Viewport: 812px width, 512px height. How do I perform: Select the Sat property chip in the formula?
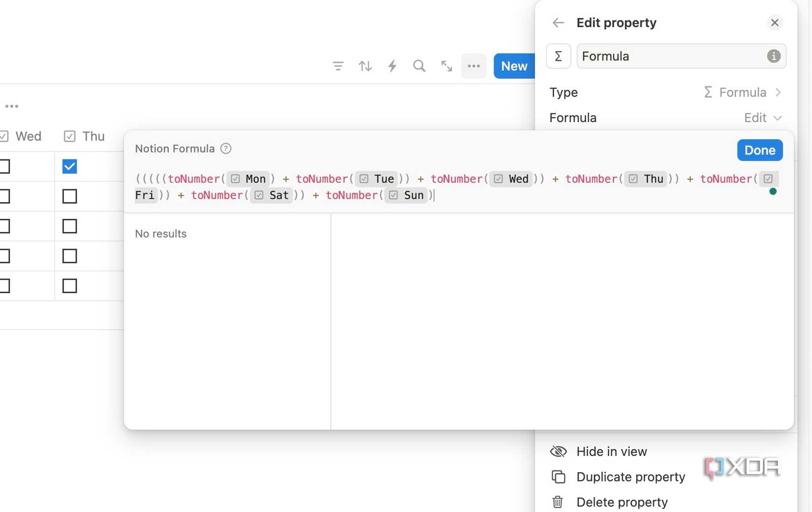click(x=272, y=195)
